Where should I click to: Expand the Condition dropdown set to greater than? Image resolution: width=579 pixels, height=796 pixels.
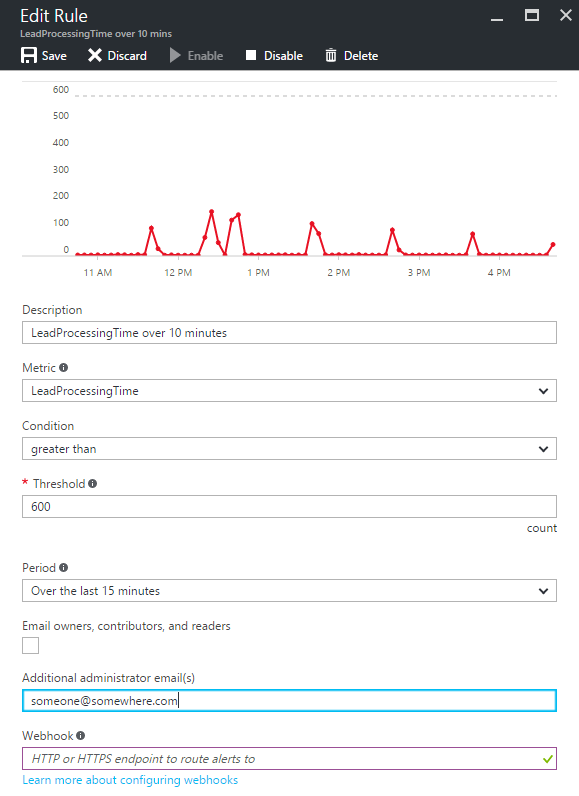(289, 449)
